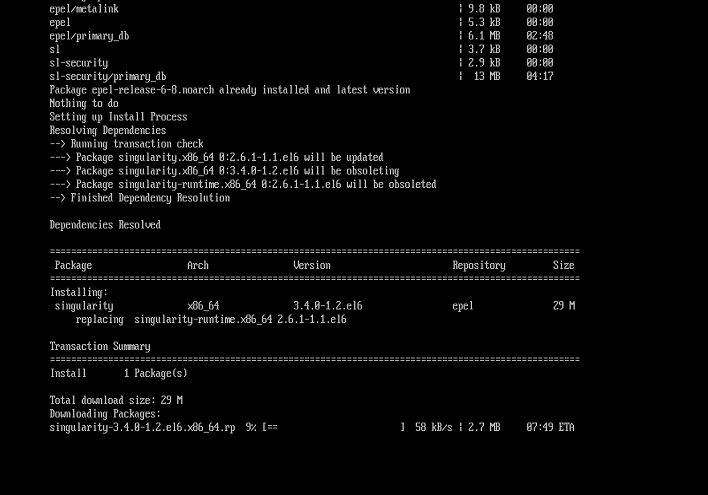Click the 'Resolving Dependencies' line
This screenshot has width=708, height=495.
point(108,131)
